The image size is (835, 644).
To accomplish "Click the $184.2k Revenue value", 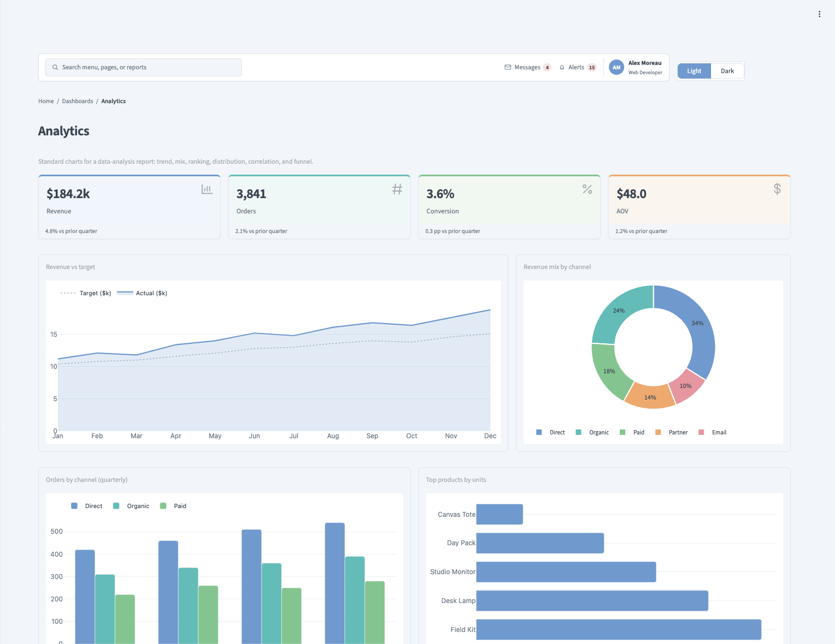I will coord(68,194).
